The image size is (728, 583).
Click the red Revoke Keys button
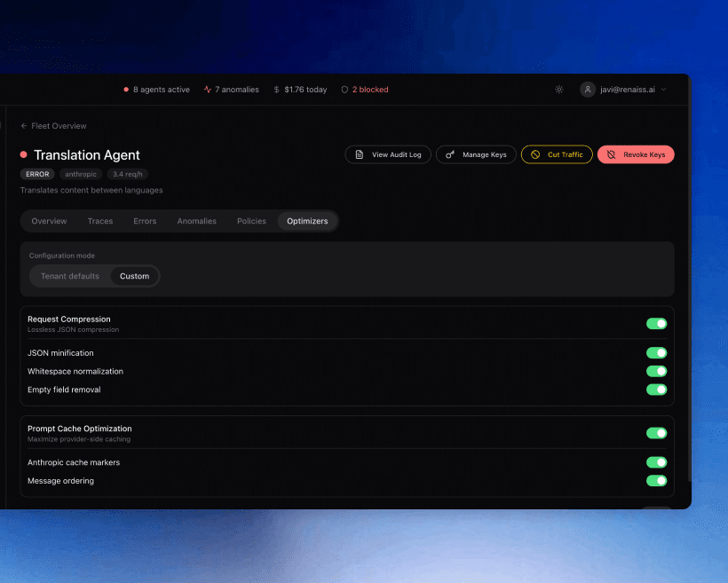point(636,154)
